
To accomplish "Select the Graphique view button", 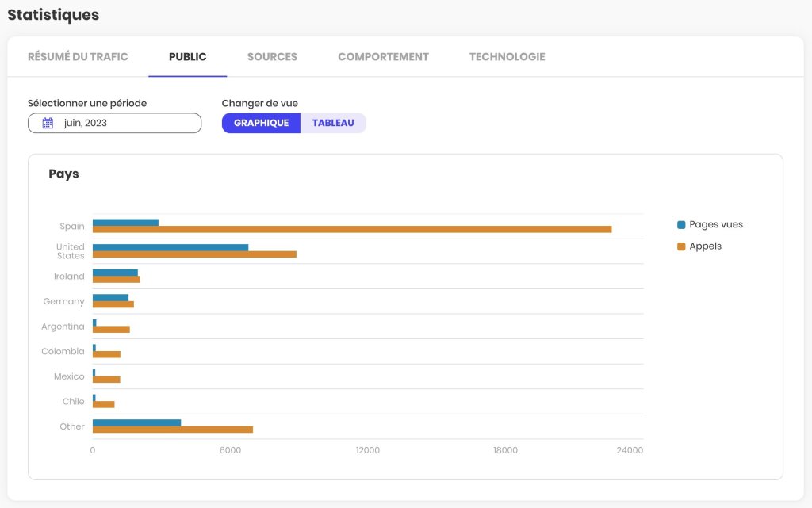I will click(x=261, y=123).
